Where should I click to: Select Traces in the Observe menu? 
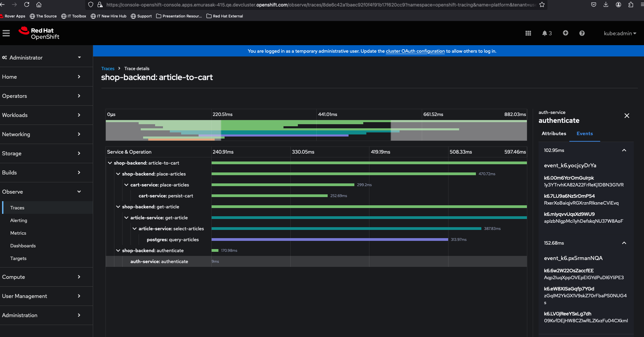point(47,208)
